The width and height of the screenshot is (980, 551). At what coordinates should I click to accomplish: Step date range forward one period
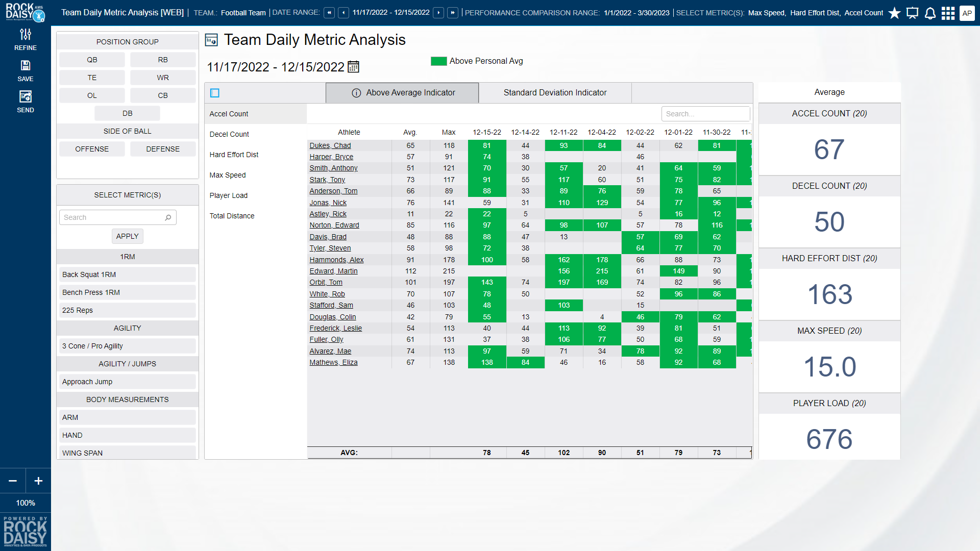click(438, 13)
